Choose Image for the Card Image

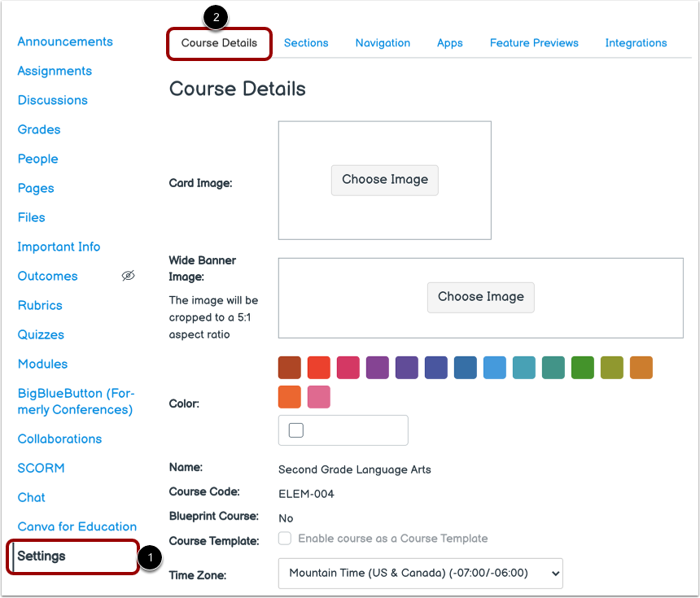point(384,180)
